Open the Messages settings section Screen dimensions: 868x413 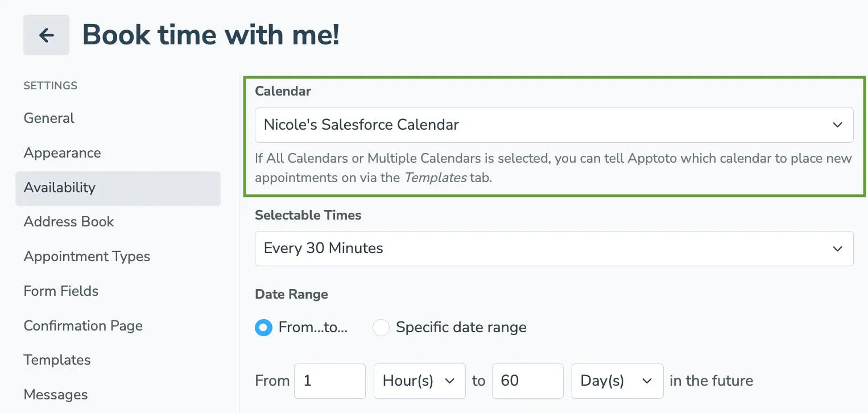[55, 394]
